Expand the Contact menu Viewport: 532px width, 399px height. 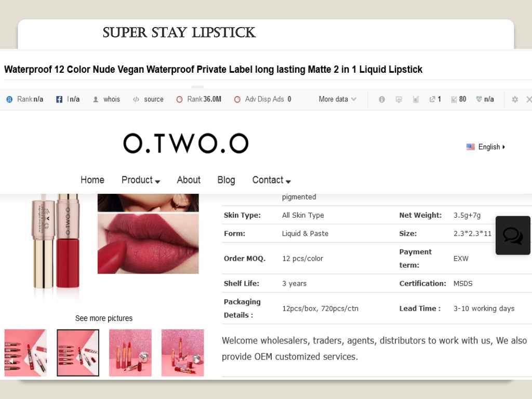pyautogui.click(x=271, y=180)
